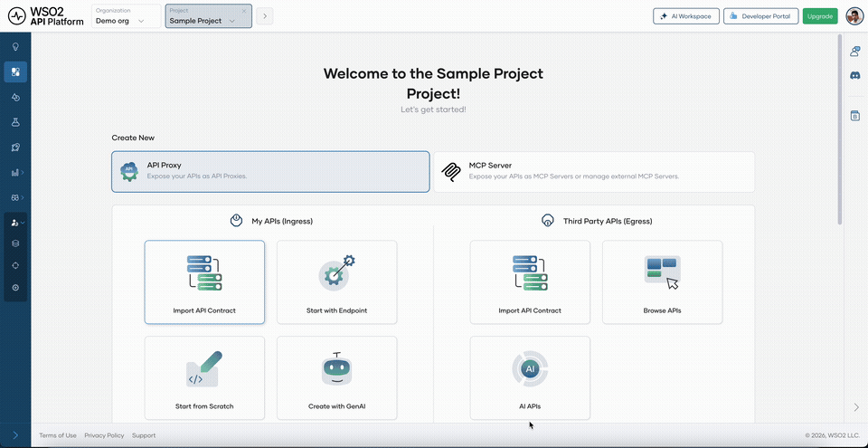The width and height of the screenshot is (868, 448).
Task: Open the Organization Demo org dropdown
Action: [127, 16]
